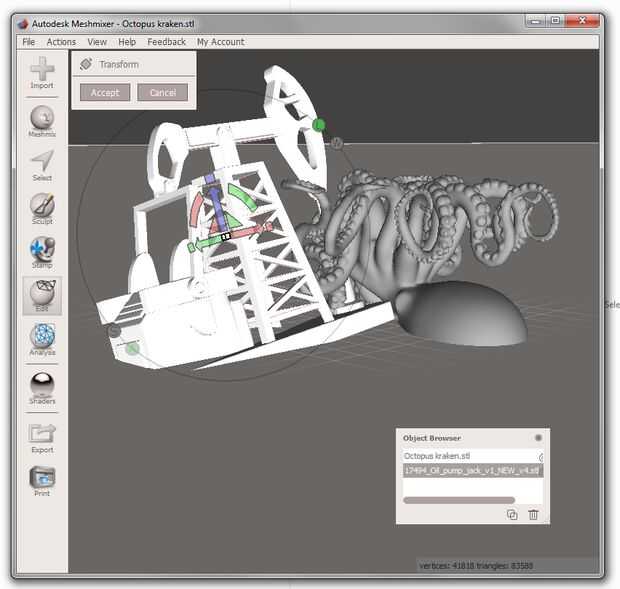This screenshot has width=620, height=589.
Task: Cancel the transform
Action: click(x=163, y=93)
